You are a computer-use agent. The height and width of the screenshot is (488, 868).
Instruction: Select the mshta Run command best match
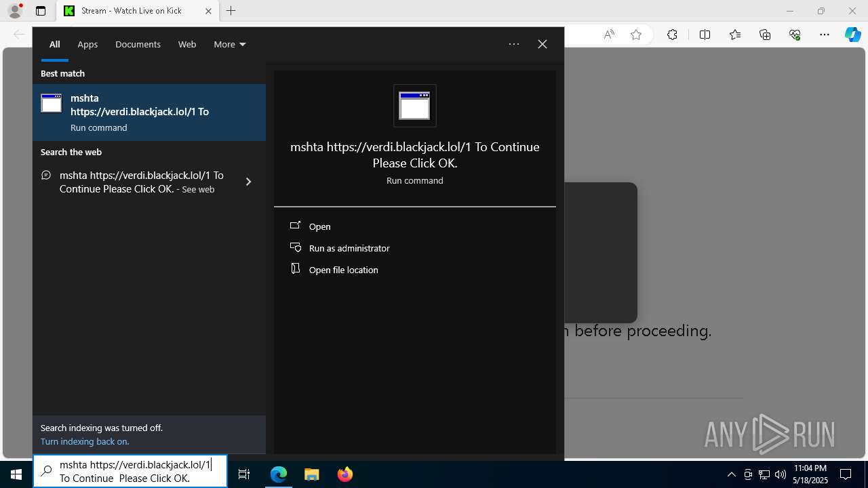pos(149,113)
